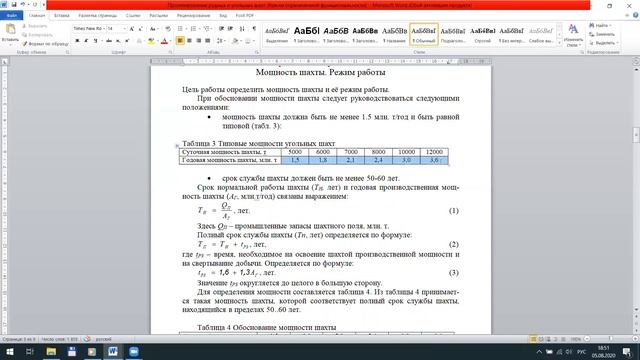Toggle underline formatting
Screen dimensions: 640x360
click(96, 41)
